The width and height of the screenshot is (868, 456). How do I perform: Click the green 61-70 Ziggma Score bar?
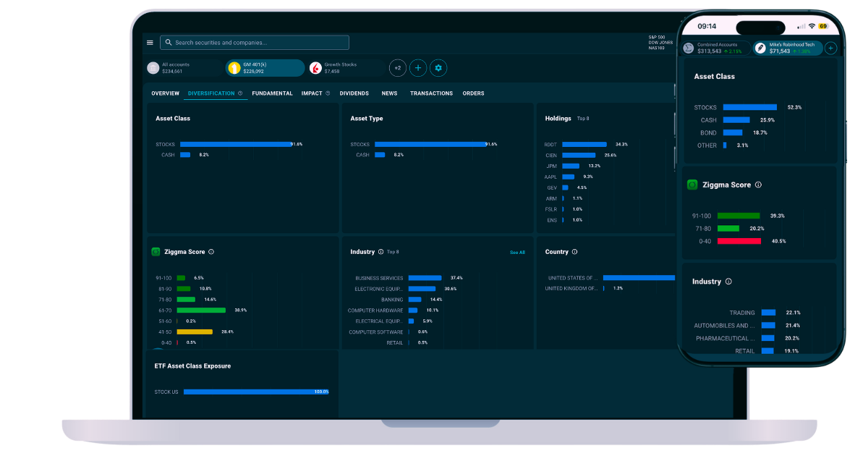tap(201, 310)
